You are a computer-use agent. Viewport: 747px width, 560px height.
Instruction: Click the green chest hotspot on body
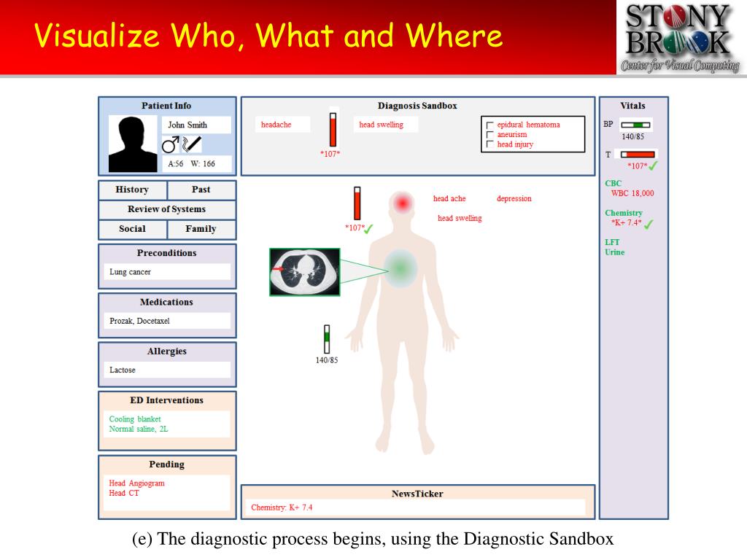400,268
